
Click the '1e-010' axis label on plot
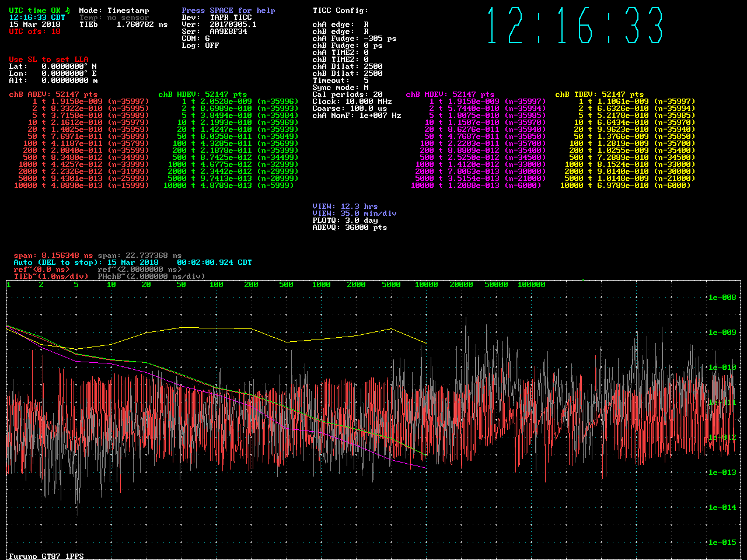coord(722,367)
